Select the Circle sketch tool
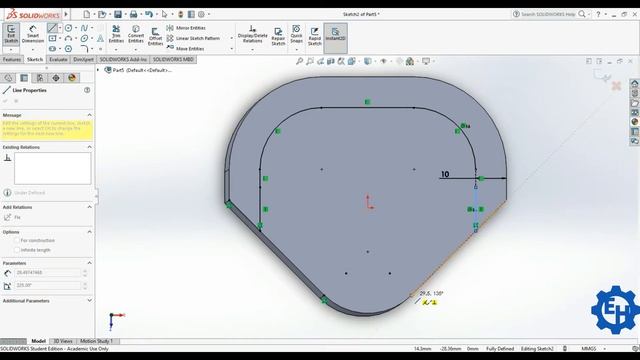Viewport: 640px width, 360px height. (x=68, y=28)
